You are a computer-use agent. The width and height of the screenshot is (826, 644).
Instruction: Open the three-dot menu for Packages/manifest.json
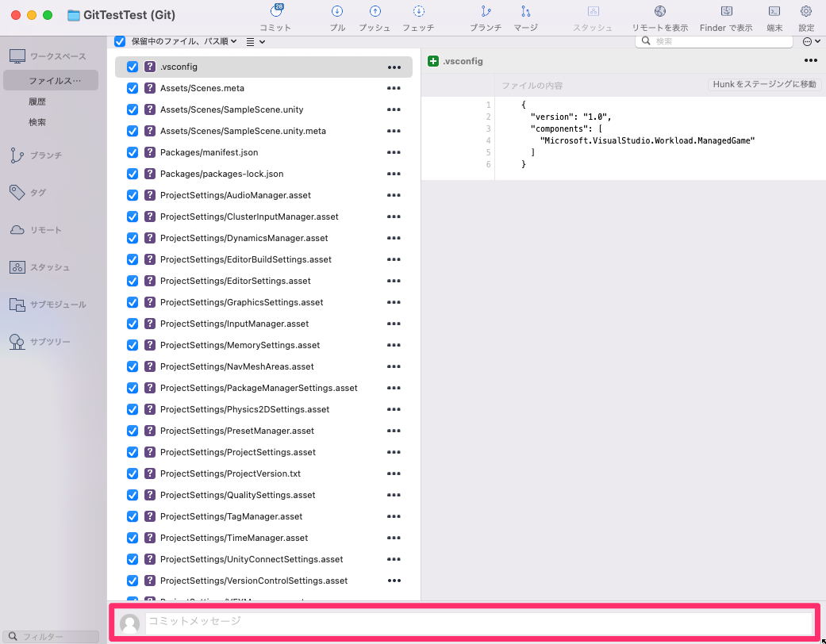pos(394,153)
